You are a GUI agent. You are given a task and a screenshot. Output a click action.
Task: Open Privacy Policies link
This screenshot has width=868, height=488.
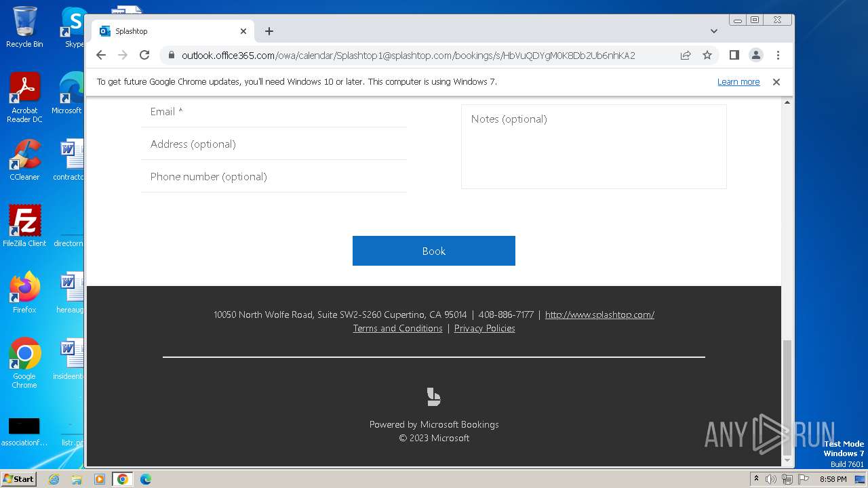pos(485,328)
